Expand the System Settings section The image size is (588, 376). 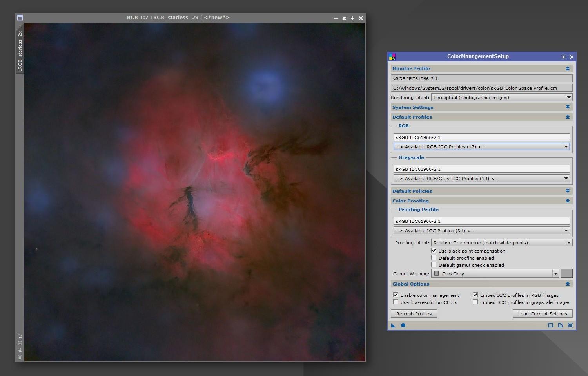click(x=568, y=107)
